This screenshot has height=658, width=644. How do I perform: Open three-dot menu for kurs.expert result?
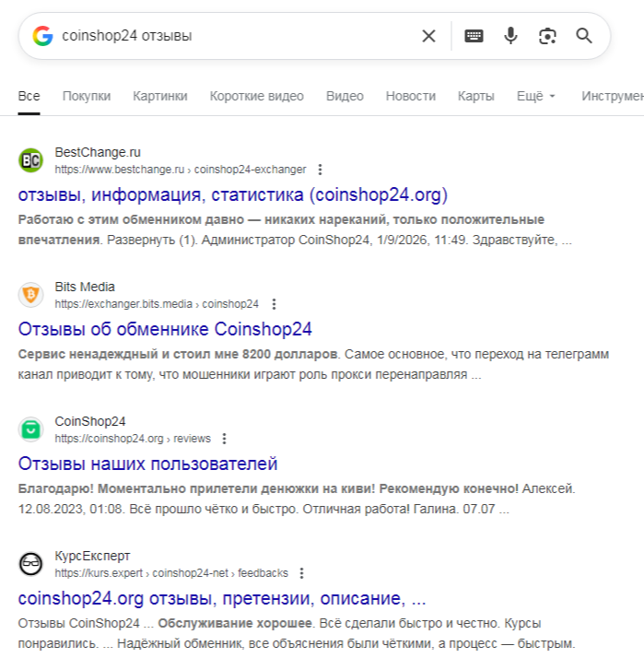pos(301,573)
